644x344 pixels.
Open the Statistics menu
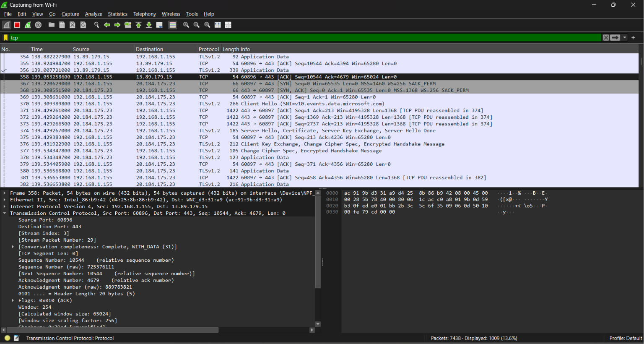(117, 14)
